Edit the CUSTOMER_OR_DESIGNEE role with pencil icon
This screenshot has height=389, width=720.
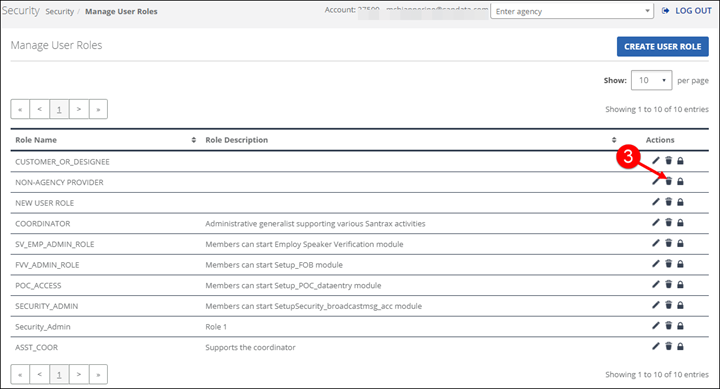656,160
